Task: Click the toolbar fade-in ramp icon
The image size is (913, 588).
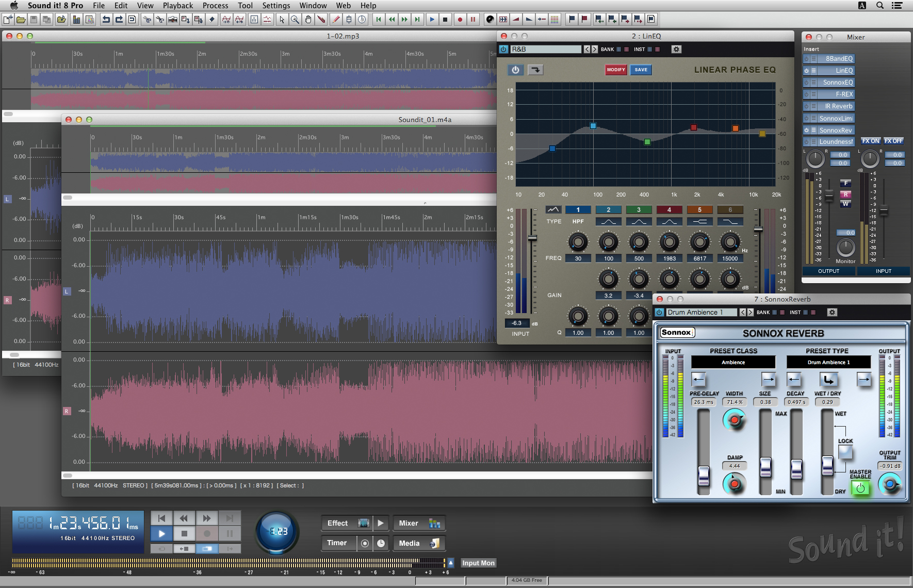Action: [516, 20]
